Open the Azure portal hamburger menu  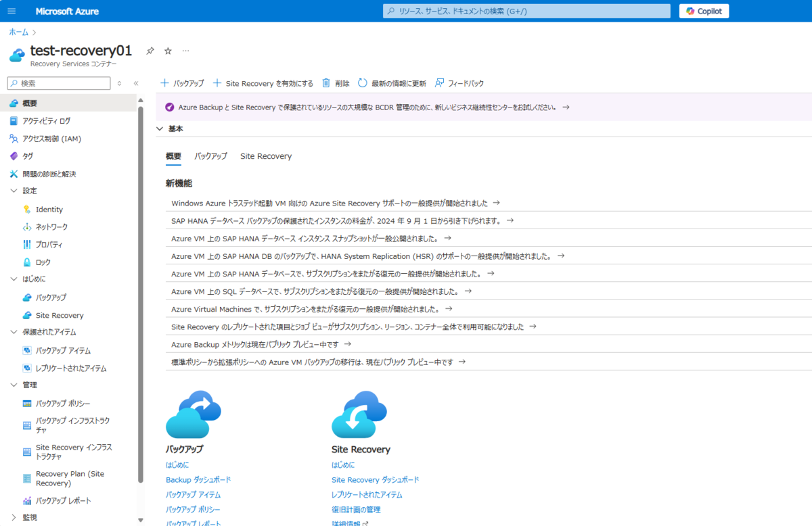tap(12, 11)
